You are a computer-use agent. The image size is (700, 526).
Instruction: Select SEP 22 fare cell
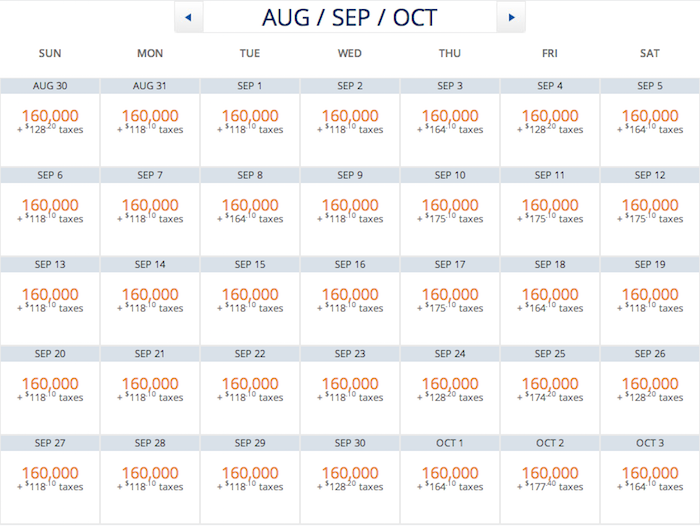pyautogui.click(x=250, y=390)
